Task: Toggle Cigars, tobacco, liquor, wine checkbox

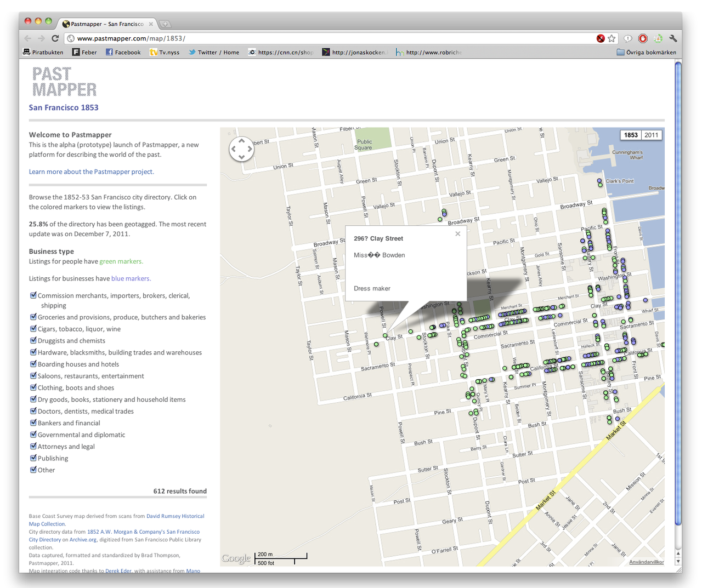Action: [33, 328]
